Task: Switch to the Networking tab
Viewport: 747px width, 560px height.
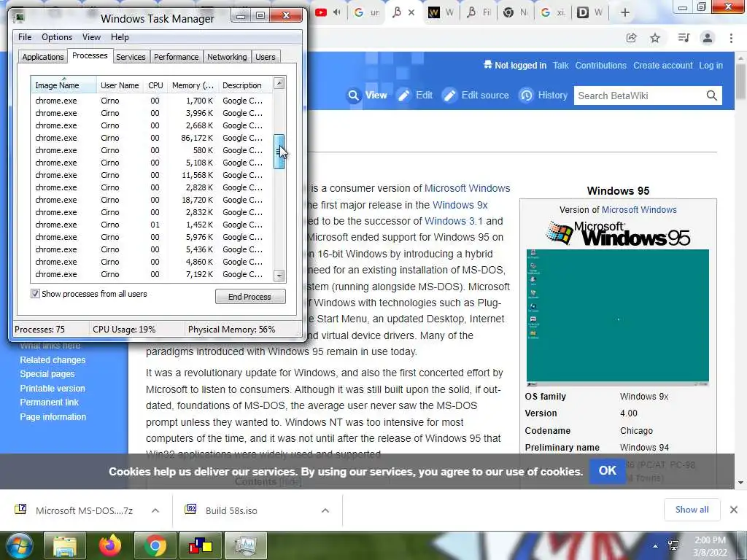Action: pyautogui.click(x=227, y=57)
